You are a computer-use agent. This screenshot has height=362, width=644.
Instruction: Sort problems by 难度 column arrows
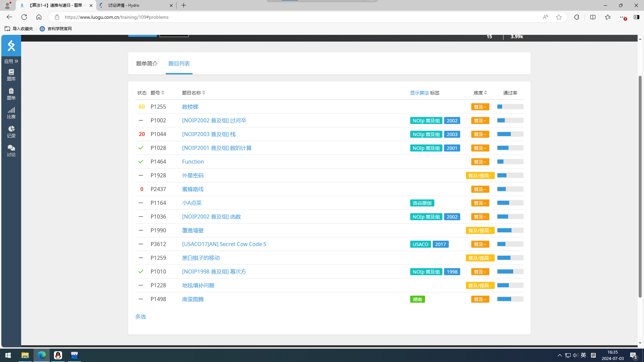[485, 93]
